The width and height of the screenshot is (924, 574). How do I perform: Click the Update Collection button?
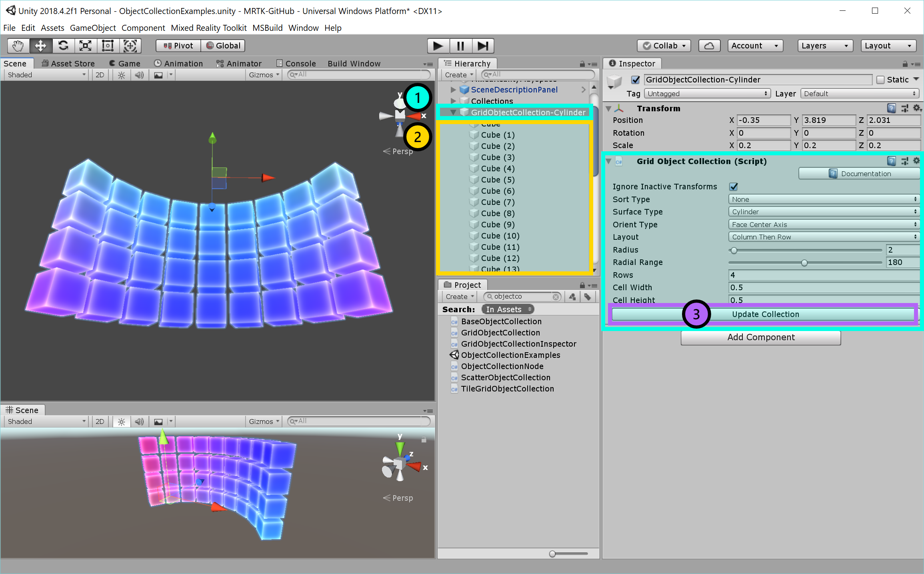pos(765,313)
